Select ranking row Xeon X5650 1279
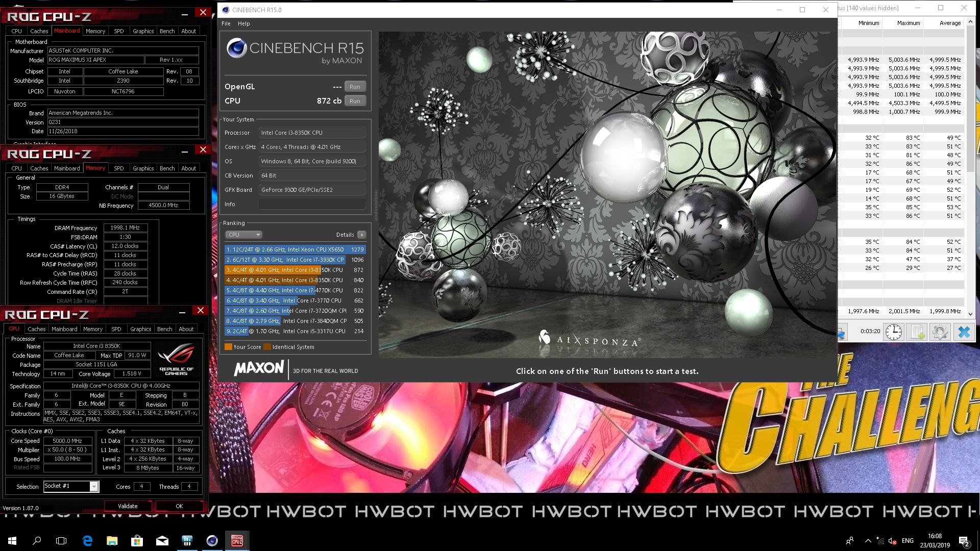The image size is (980, 551). [295, 249]
